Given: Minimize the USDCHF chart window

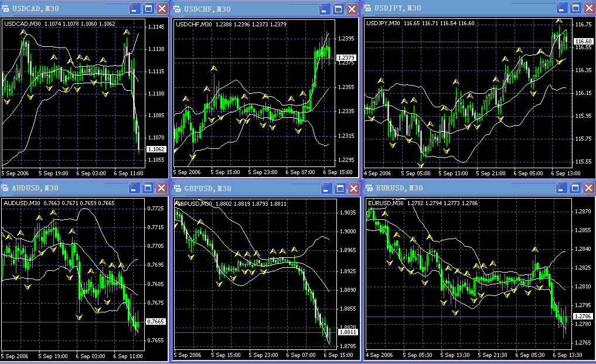Looking at the screenshot, I should (x=325, y=9).
